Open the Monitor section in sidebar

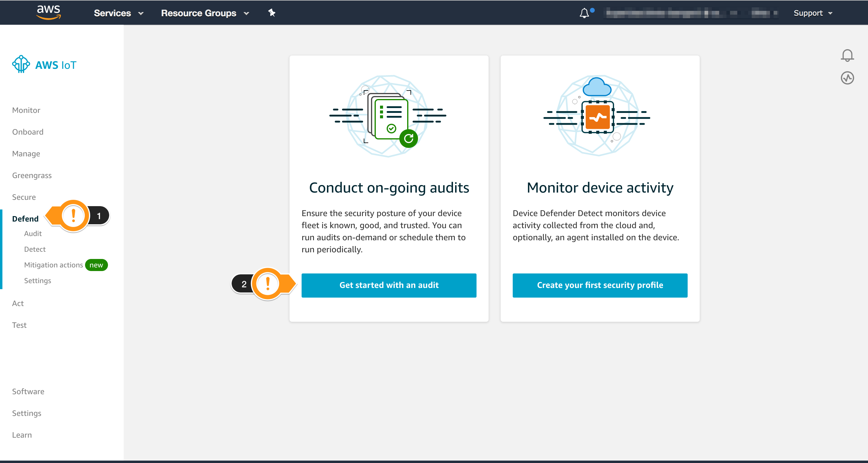coord(26,110)
